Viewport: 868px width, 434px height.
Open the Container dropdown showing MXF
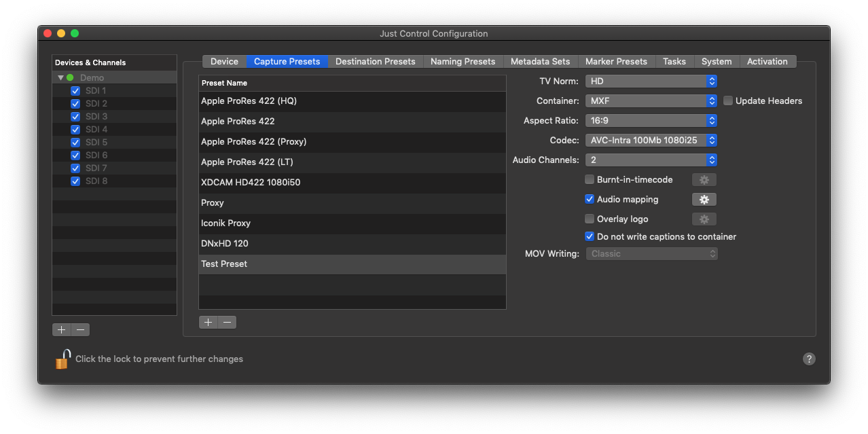pyautogui.click(x=651, y=101)
